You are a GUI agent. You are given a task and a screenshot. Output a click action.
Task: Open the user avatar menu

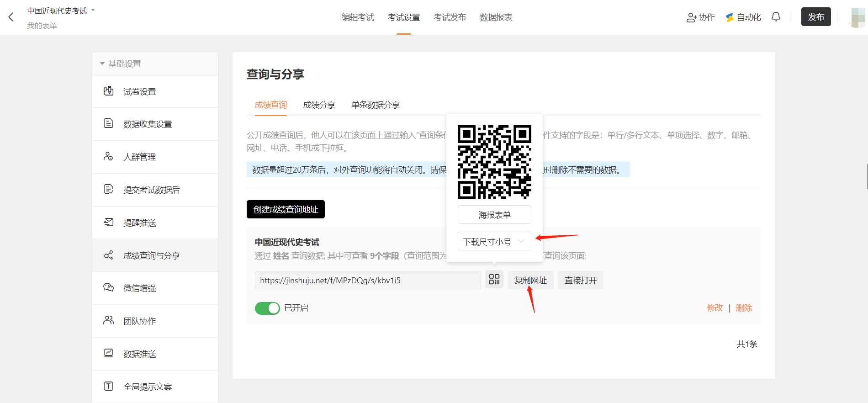[857, 17]
